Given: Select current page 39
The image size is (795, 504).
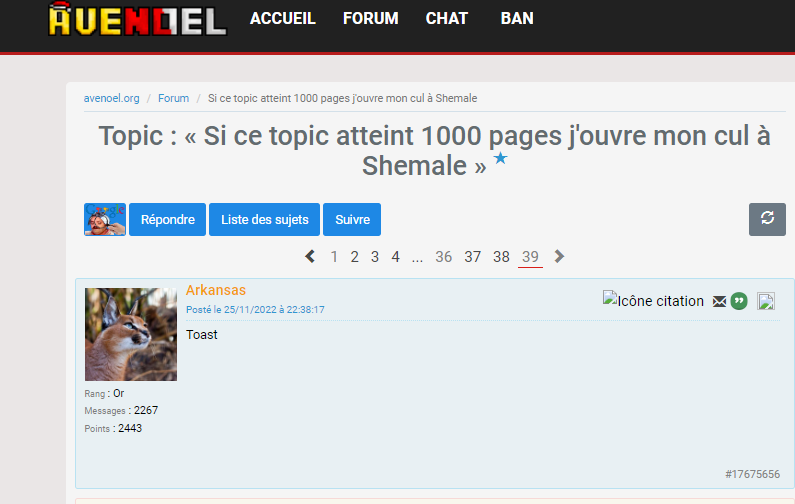Looking at the screenshot, I should pos(530,257).
